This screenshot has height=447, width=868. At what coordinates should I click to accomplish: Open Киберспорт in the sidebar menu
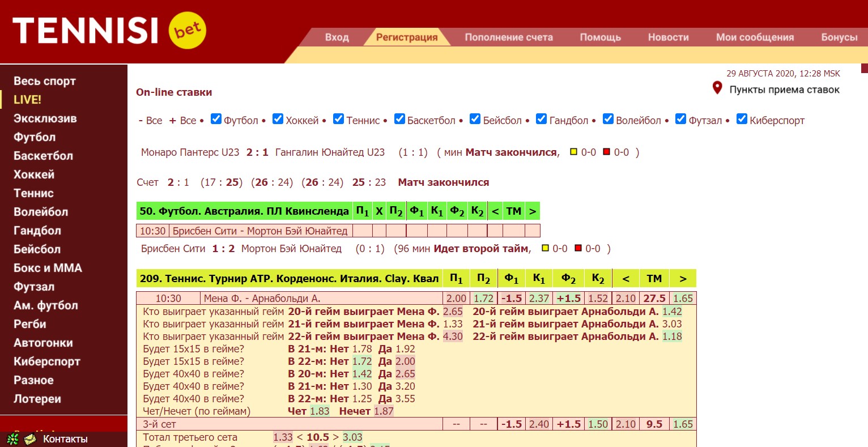click(x=47, y=361)
